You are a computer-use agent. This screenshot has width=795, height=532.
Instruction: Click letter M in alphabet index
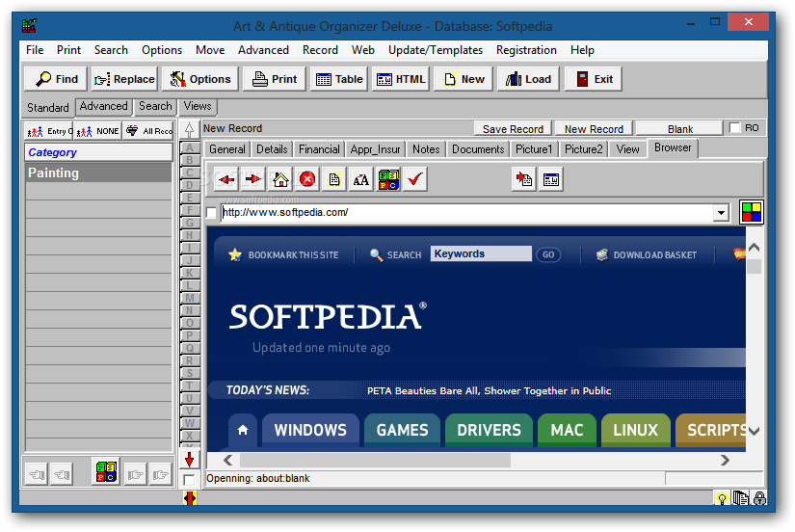[x=190, y=298]
